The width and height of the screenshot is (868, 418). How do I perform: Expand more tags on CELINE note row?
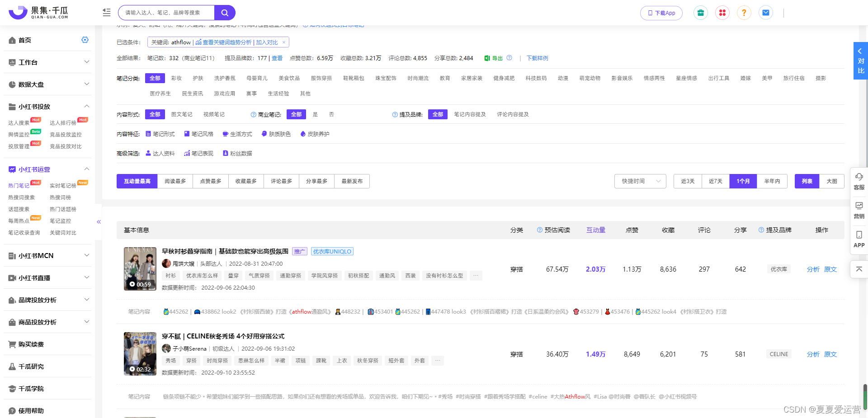point(437,361)
